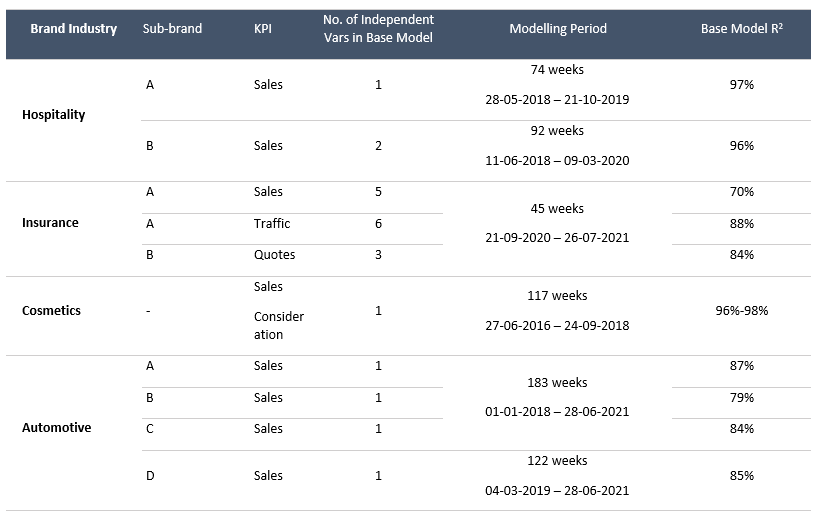Select the Consideration KPI text
Screen dimensions: 820x520
point(279,325)
